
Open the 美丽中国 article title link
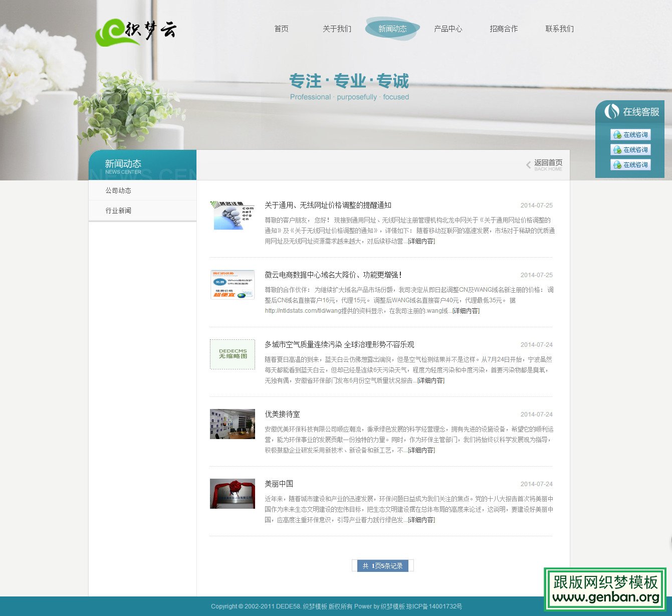tap(279, 484)
